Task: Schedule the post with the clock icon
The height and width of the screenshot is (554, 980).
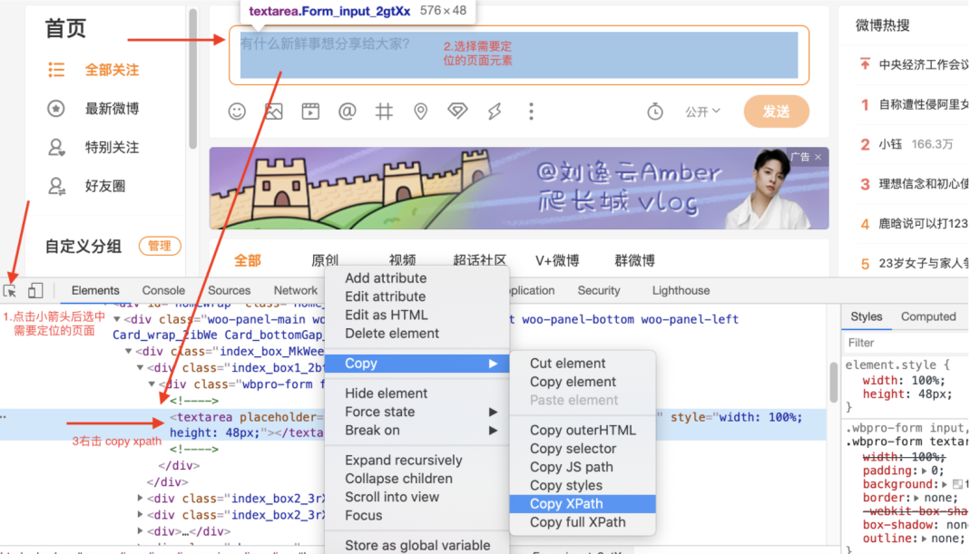Action: [x=655, y=112]
